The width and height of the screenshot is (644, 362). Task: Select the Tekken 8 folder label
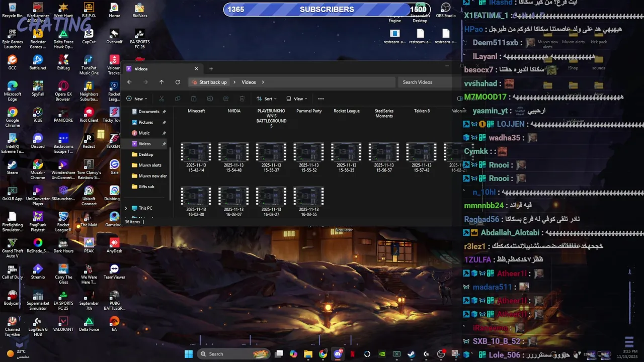(x=422, y=111)
